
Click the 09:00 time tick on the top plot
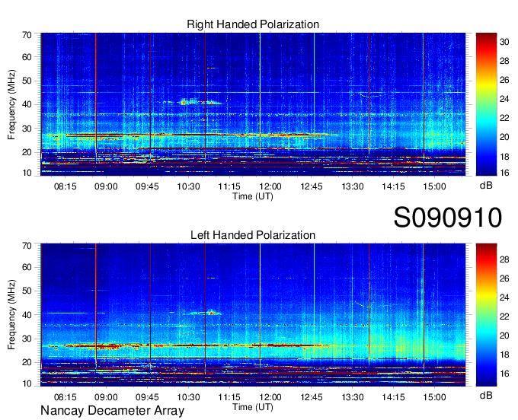coord(106,186)
